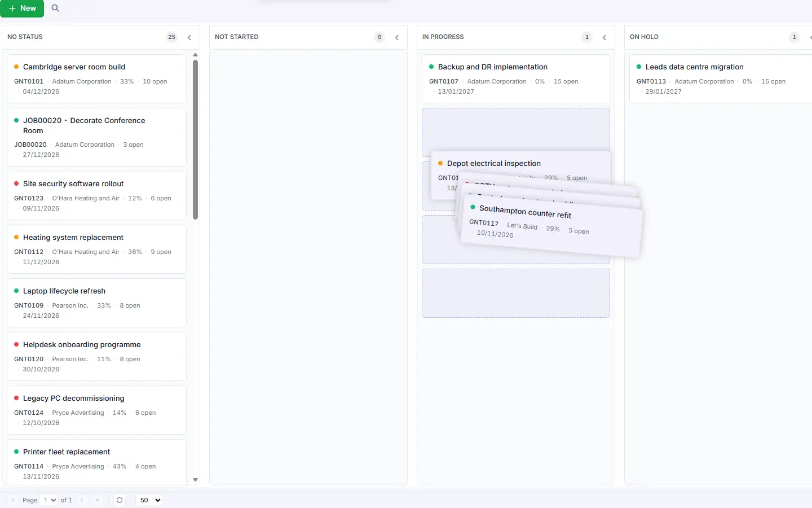The width and height of the screenshot is (812, 508).
Task: Jump to last page double-chevron
Action: click(x=98, y=500)
